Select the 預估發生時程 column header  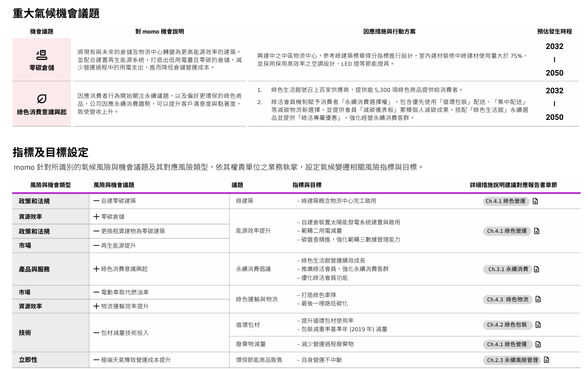554,32
